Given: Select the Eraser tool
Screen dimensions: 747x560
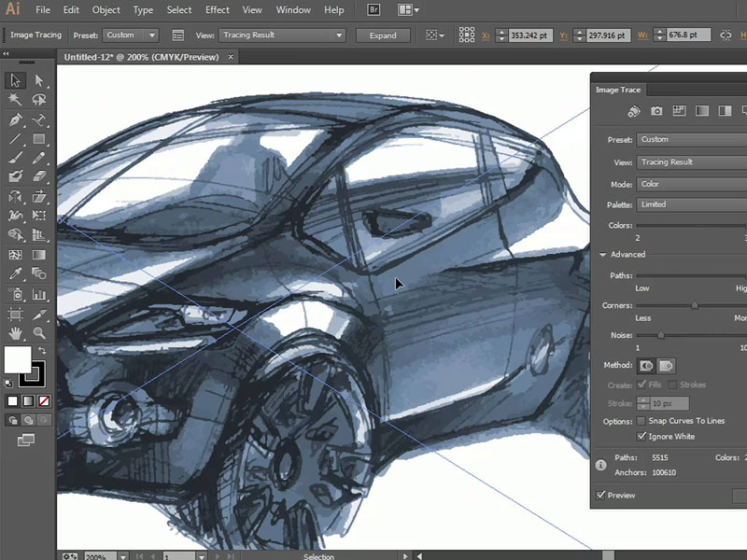Looking at the screenshot, I should pos(39,176).
